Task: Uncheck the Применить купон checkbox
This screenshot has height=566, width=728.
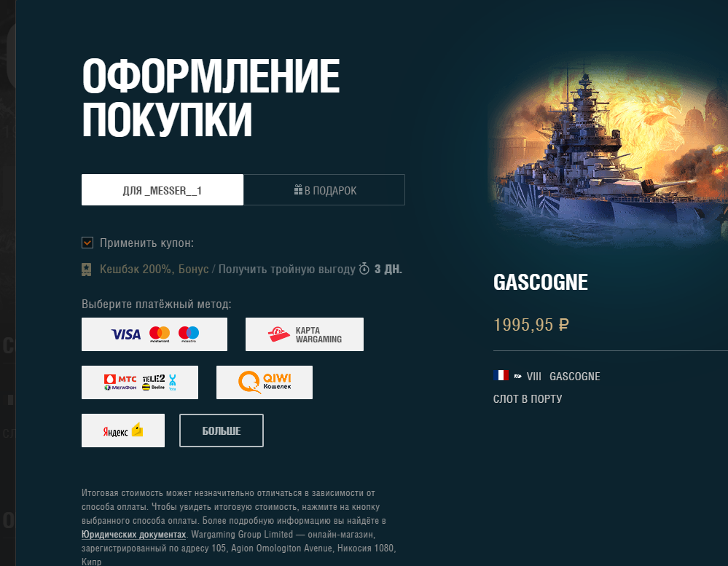Action: pos(87,243)
